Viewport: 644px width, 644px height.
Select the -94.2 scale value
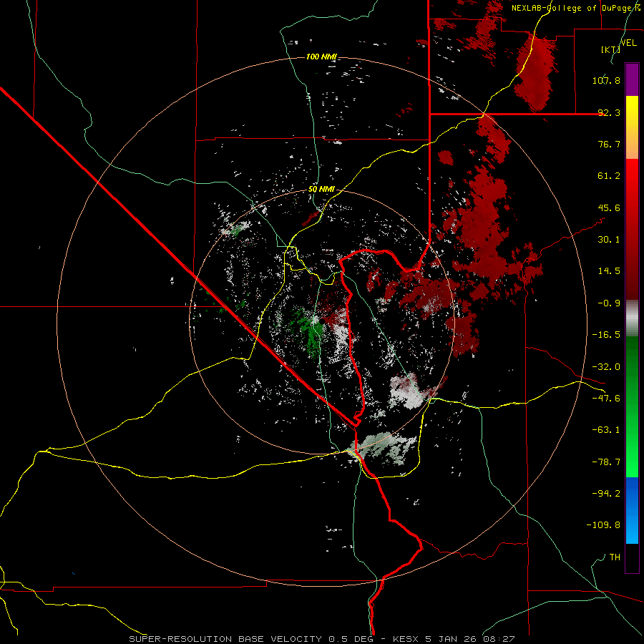click(x=606, y=493)
